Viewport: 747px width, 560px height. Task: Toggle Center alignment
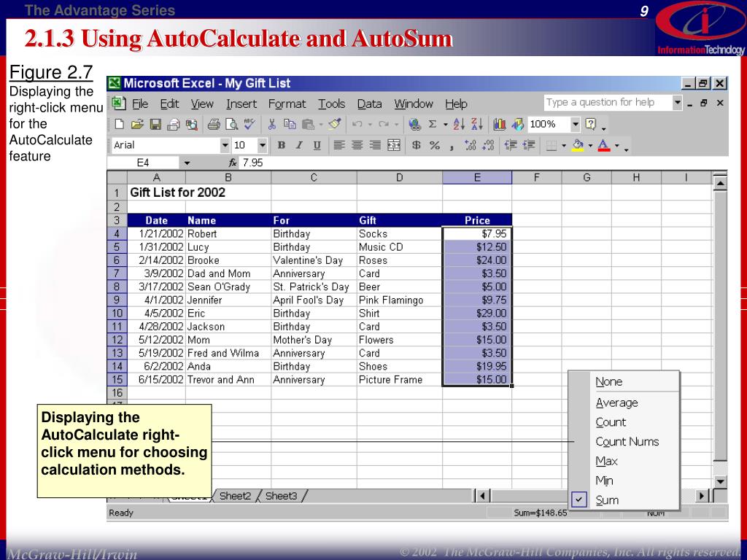pos(357,145)
